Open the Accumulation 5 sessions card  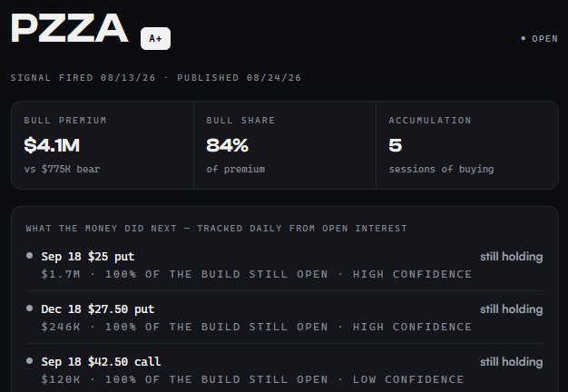(x=467, y=145)
